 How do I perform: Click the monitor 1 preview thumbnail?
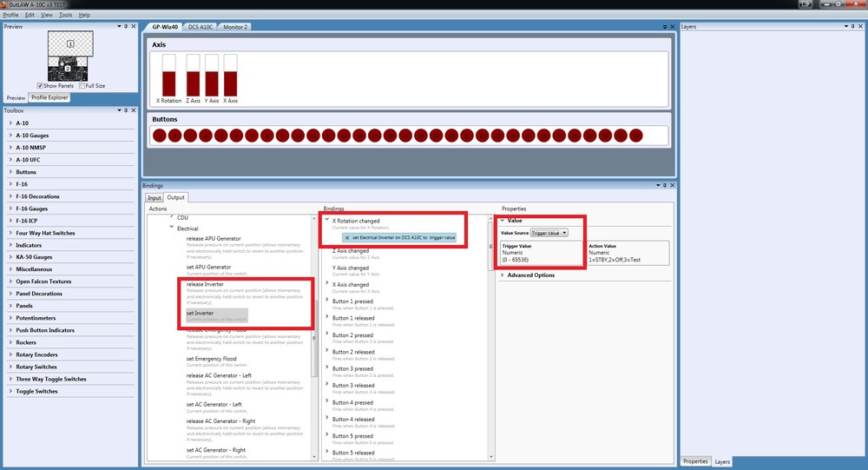click(x=70, y=43)
